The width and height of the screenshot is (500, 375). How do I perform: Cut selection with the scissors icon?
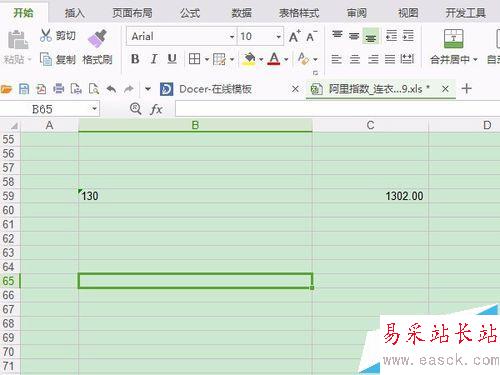click(46, 35)
